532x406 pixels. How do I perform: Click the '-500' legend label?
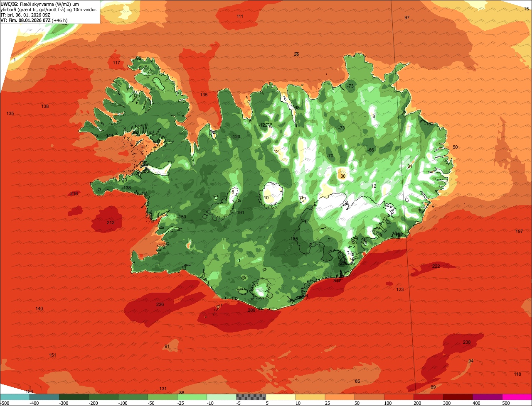point(5,403)
